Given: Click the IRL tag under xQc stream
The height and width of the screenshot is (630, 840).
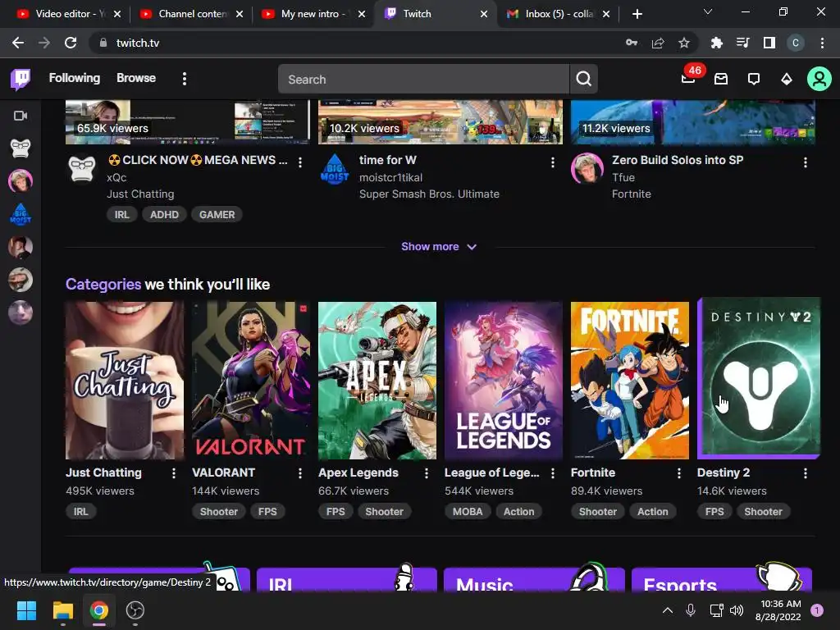Looking at the screenshot, I should coord(121,215).
